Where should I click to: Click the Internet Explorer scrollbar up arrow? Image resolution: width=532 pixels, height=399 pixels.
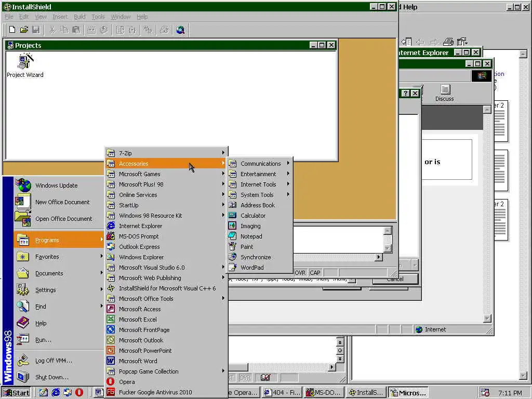point(487,109)
